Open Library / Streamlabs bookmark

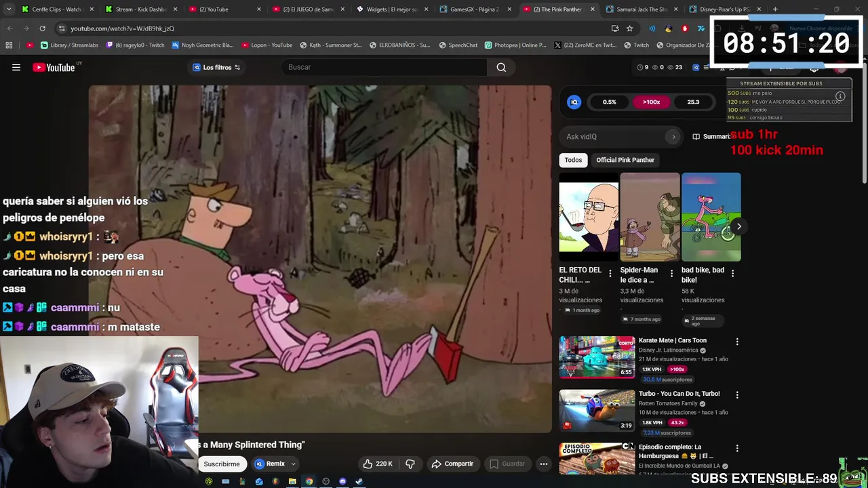tap(69, 45)
